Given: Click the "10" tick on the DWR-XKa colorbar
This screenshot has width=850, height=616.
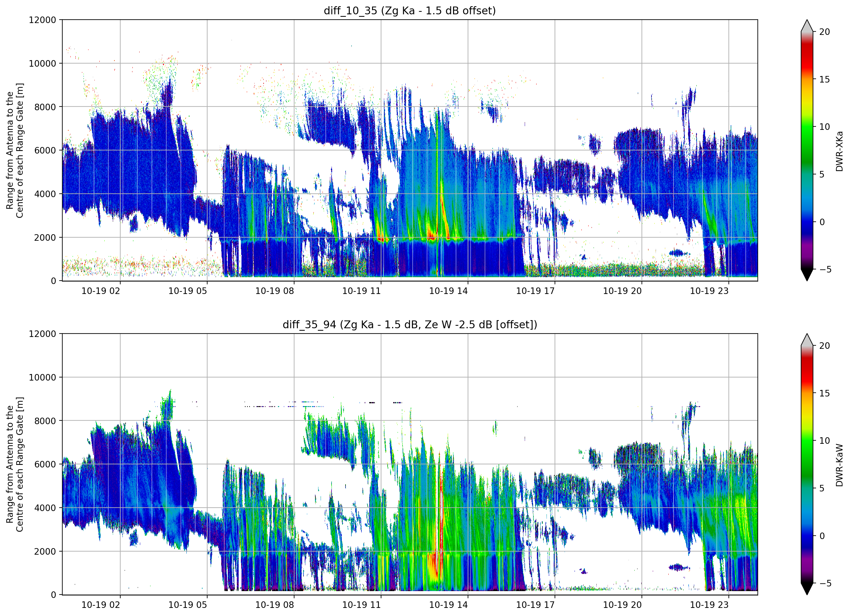Looking at the screenshot, I should click(824, 127).
